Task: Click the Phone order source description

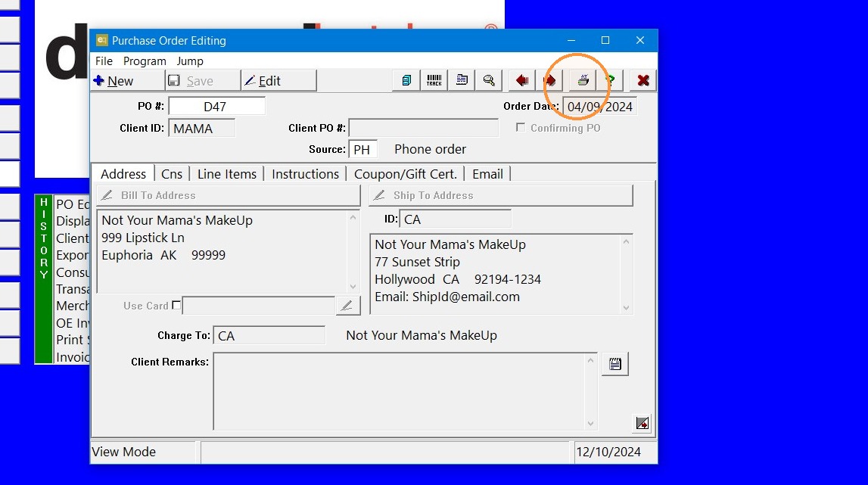Action: coord(430,150)
